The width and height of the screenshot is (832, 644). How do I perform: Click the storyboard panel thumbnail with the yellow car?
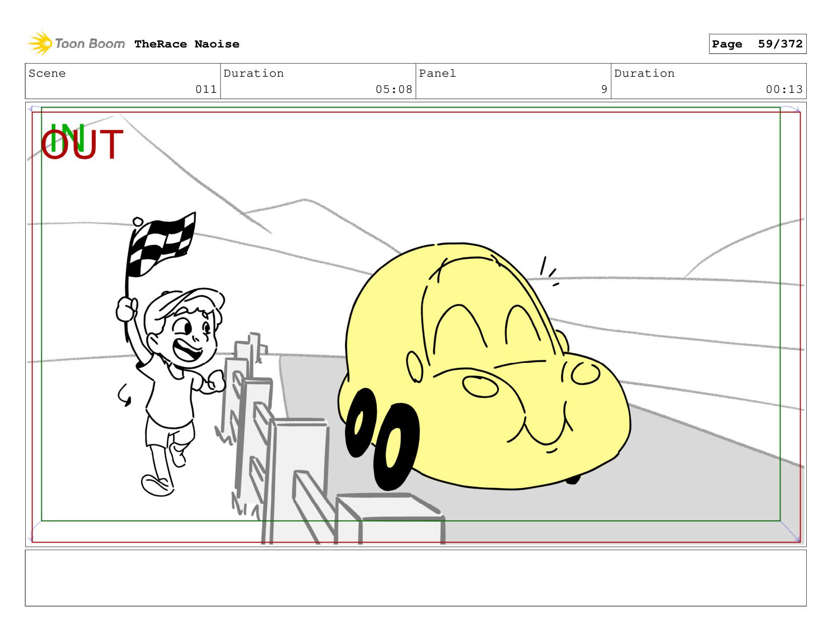415,325
